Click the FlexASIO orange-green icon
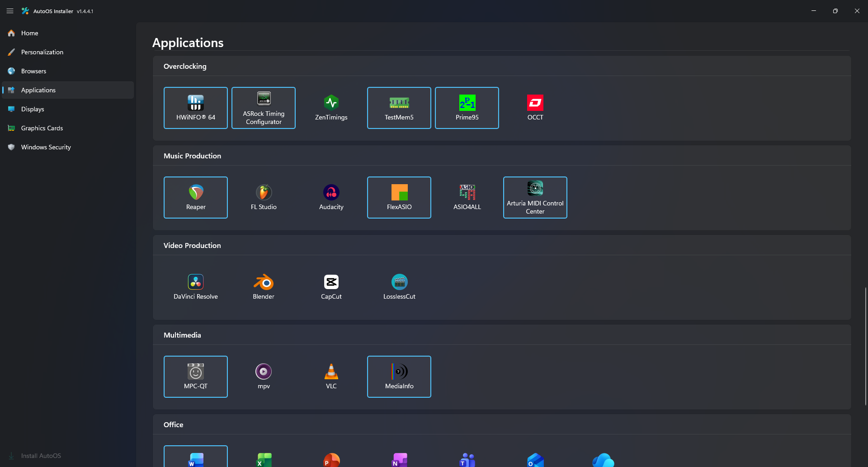868x467 pixels. 399,192
